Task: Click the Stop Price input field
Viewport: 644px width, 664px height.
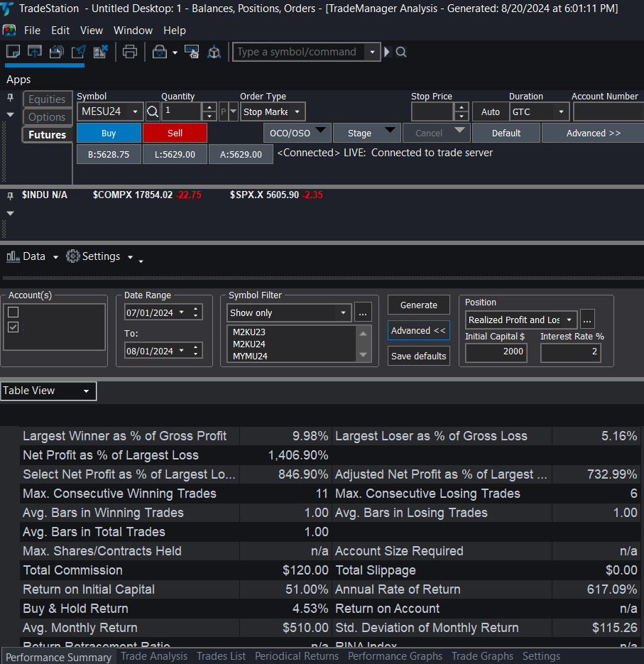Action: tap(432, 111)
